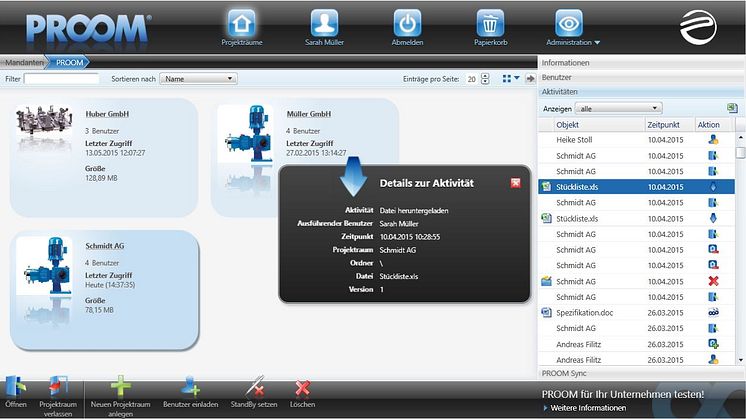Open the Administration eye icon menu
This screenshot has width=746, height=419.
pos(569,23)
